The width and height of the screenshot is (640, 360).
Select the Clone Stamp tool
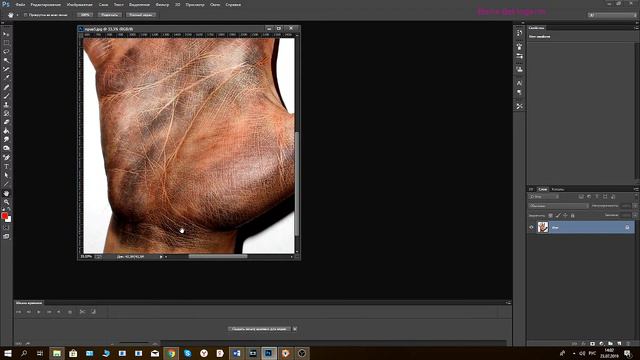pos(6,105)
